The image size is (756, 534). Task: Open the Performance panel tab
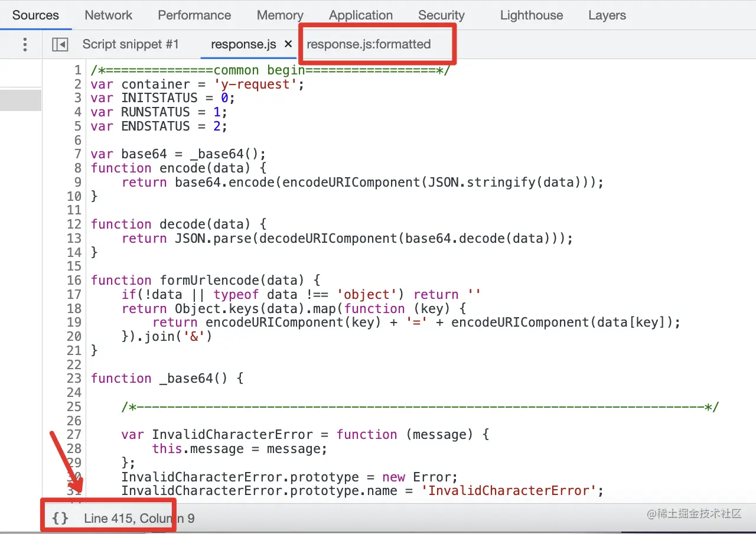pos(194,15)
